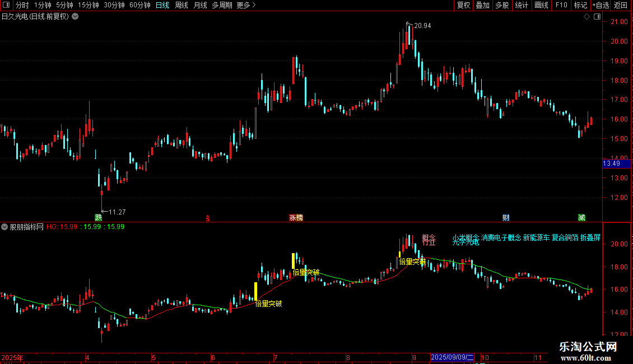Open the 多股 multi-stock view

pos(502,5)
